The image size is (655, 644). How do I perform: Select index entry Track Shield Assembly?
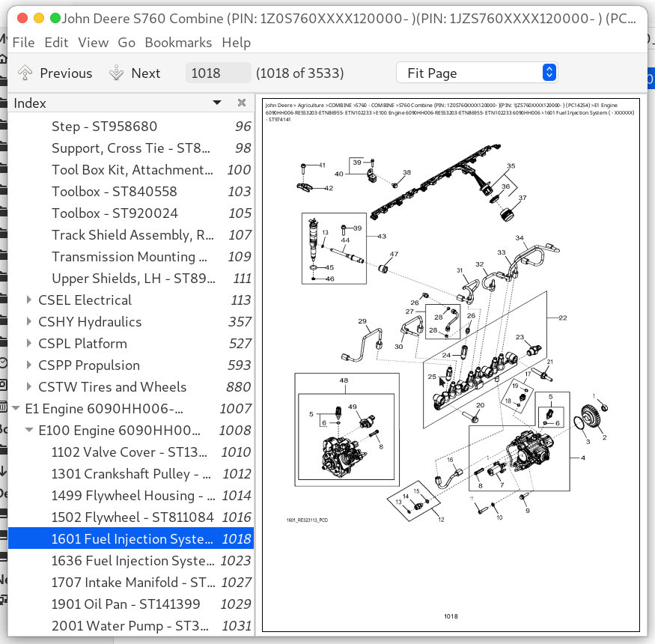point(131,235)
